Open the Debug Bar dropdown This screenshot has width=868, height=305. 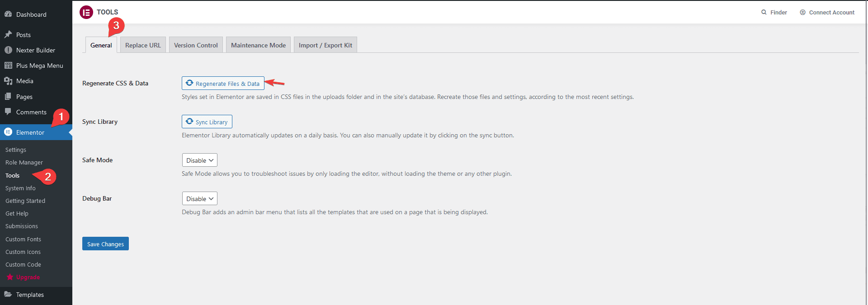click(x=200, y=199)
